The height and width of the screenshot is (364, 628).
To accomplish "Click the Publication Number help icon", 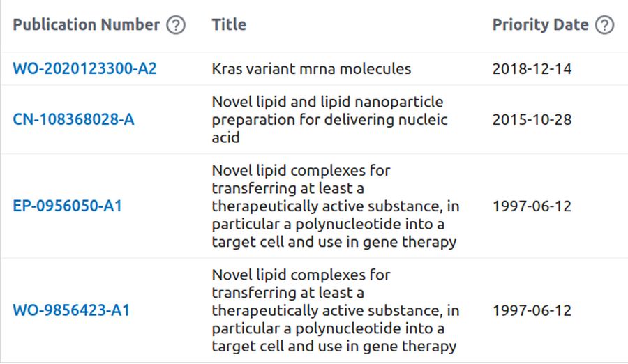I will [176, 25].
